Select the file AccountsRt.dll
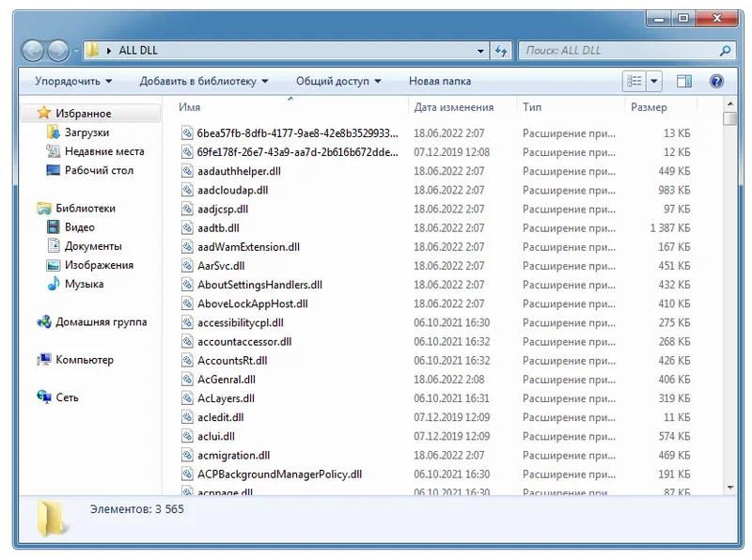 232,361
